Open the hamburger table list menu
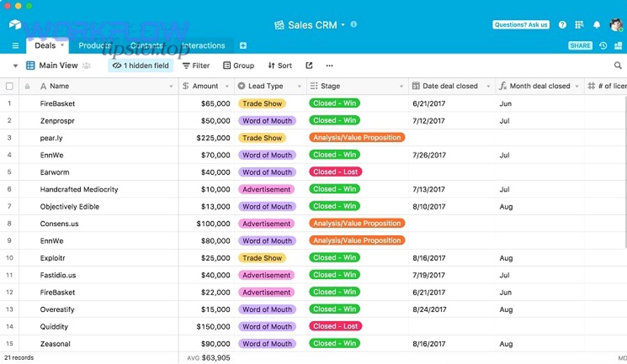Image resolution: width=627 pixels, height=364 pixels. [x=15, y=46]
